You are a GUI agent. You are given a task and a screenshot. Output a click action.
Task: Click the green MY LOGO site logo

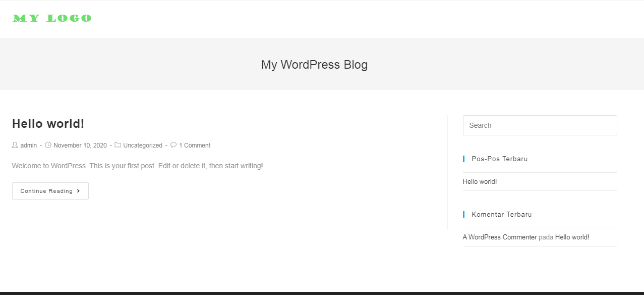tap(52, 19)
